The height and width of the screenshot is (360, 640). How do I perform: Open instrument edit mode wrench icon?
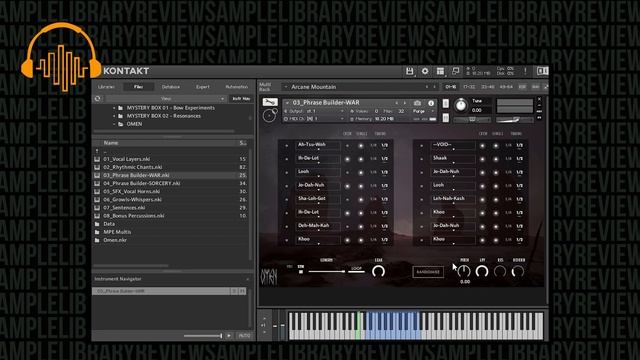[x=270, y=102]
